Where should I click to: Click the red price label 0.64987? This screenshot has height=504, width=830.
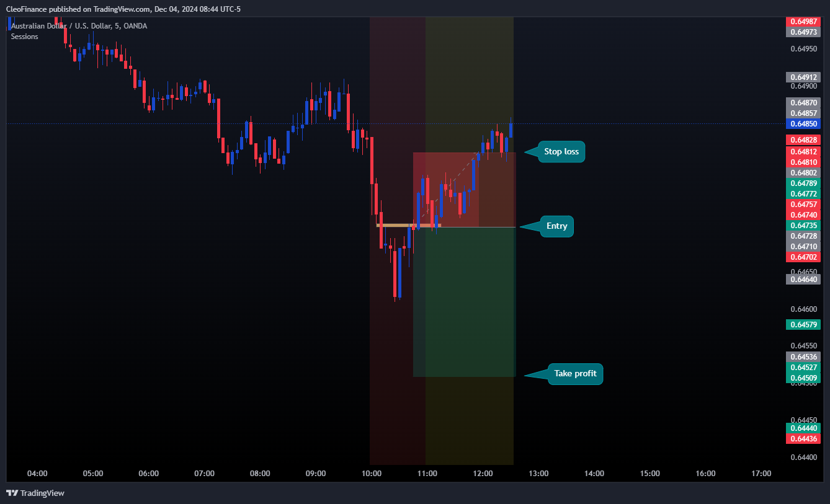pyautogui.click(x=803, y=22)
